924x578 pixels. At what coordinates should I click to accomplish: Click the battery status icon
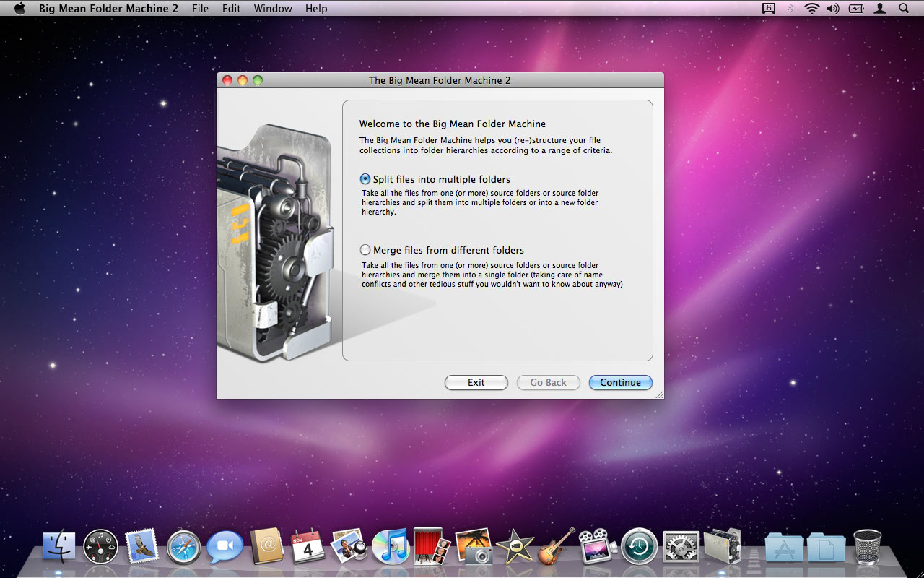(x=856, y=9)
